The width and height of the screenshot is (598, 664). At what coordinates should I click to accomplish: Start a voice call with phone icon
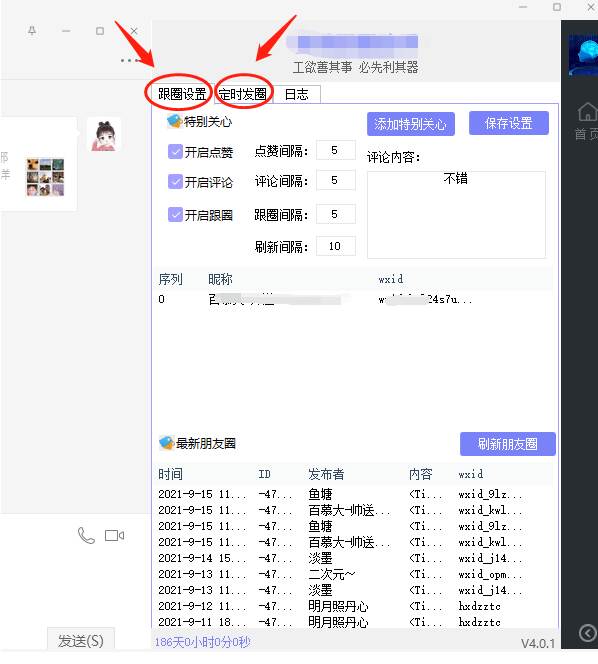[86, 536]
